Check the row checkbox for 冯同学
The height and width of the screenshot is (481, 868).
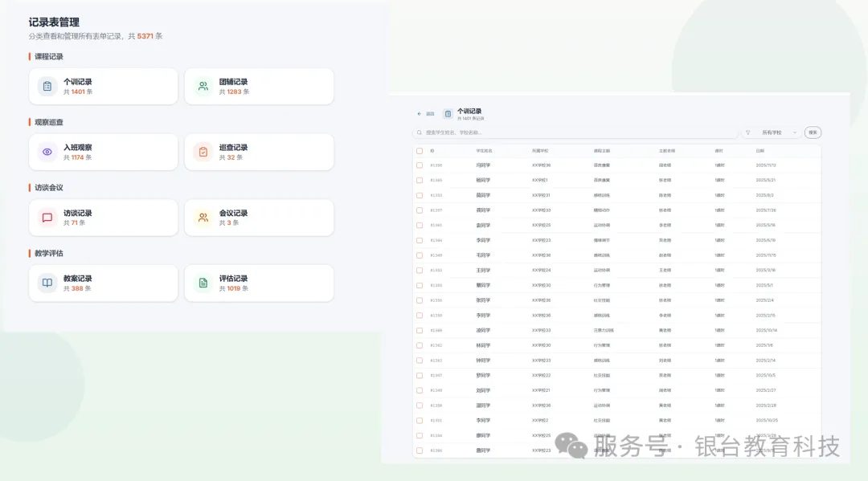[420, 165]
